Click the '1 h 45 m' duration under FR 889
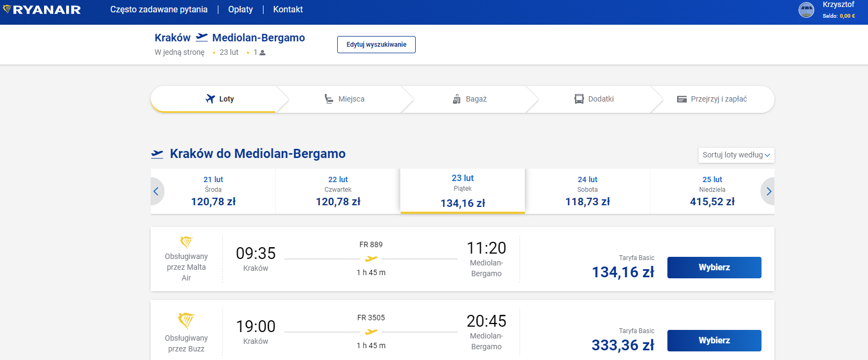Screen dimensions: 868x360 [371, 272]
